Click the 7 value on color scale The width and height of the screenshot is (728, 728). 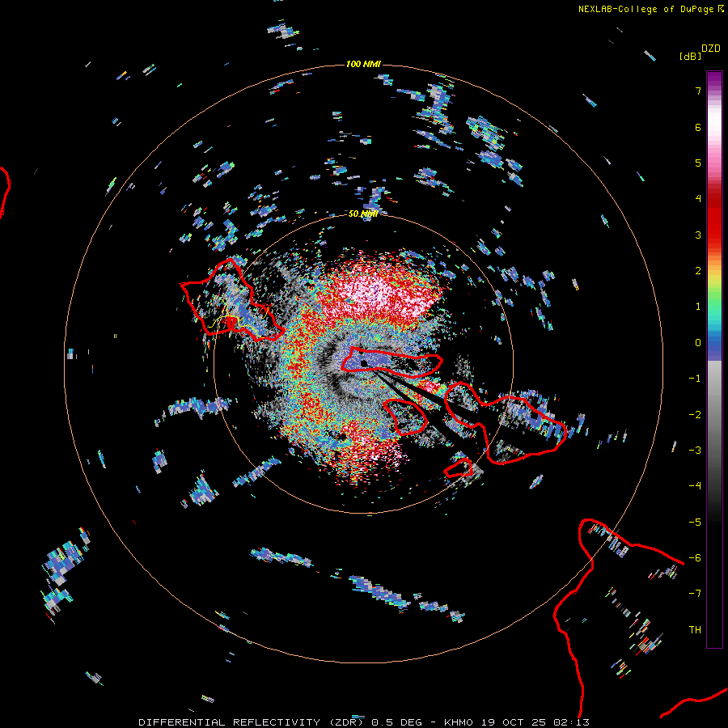click(698, 91)
